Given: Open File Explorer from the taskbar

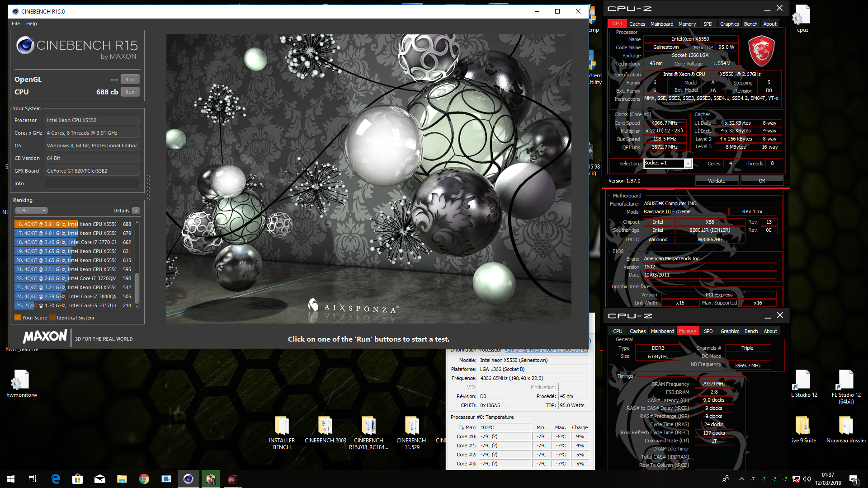Looking at the screenshot, I should 122,479.
